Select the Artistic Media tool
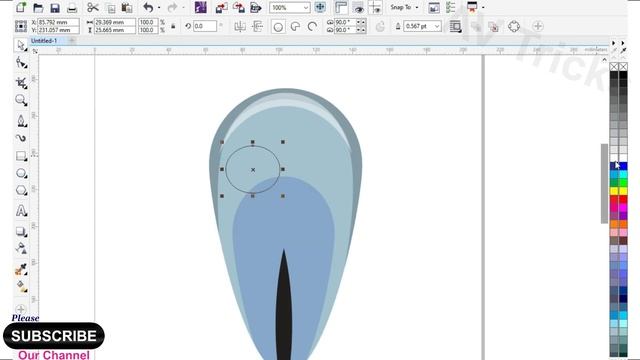 pyautogui.click(x=21, y=138)
